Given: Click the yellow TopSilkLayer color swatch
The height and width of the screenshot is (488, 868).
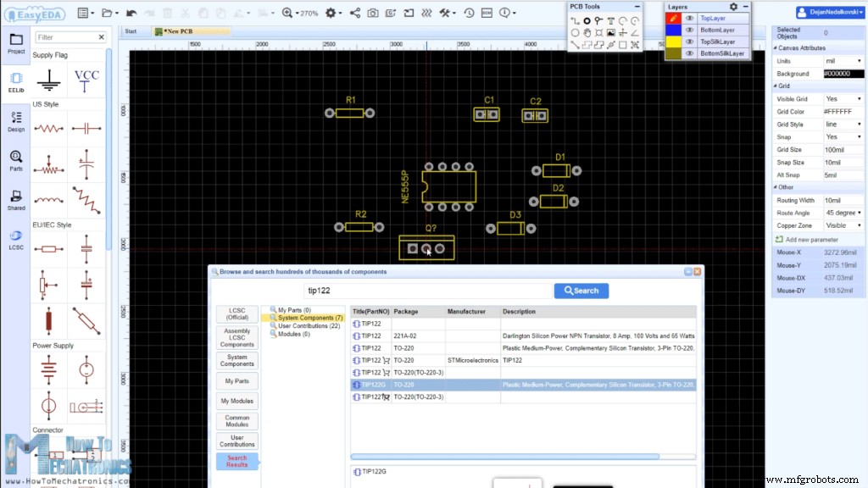Looking at the screenshot, I should (673, 42).
